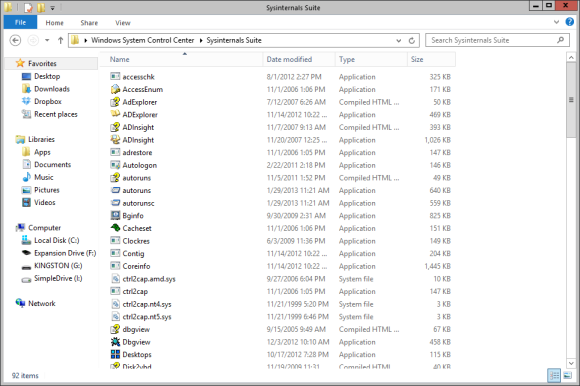Screen dimensions: 580x386
Task: Select SimpleDrive (I:) drive
Action: click(x=58, y=278)
